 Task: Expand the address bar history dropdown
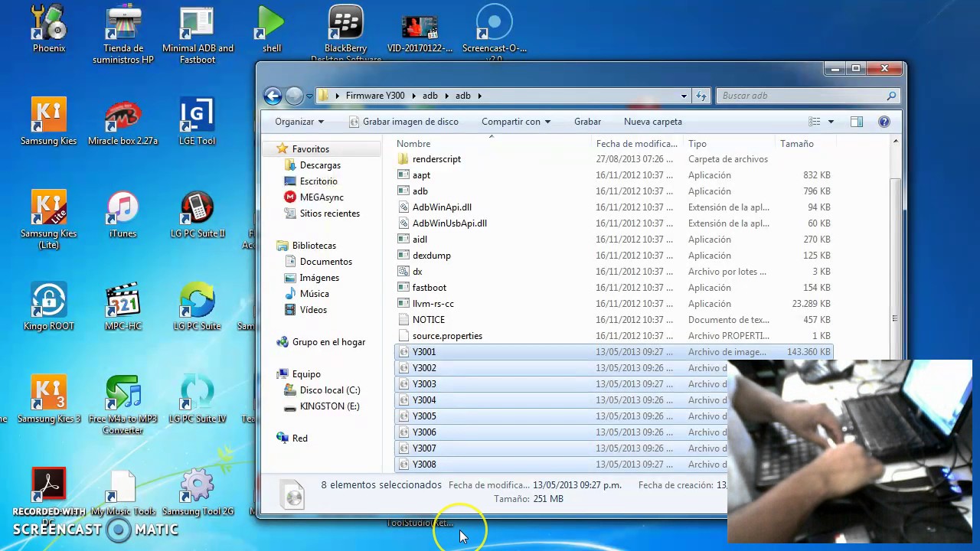684,96
